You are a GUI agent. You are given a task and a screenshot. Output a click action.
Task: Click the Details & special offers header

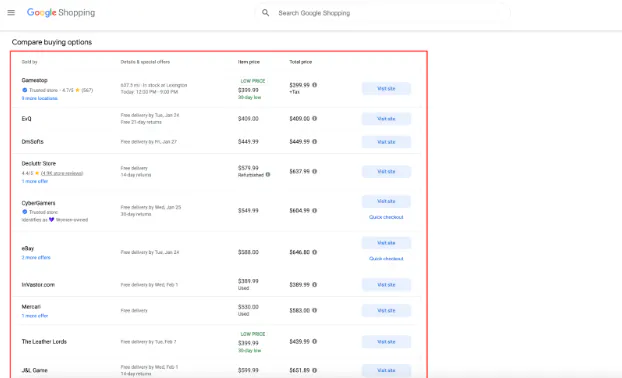145,62
